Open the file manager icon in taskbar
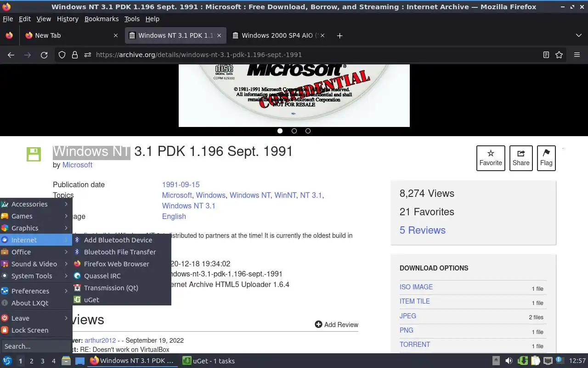 tap(66, 361)
